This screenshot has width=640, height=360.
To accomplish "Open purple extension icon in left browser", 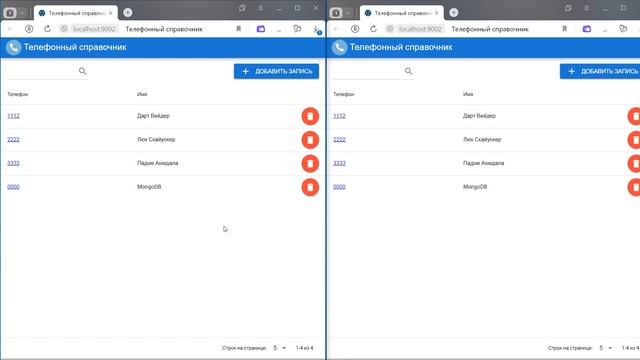I will (260, 29).
